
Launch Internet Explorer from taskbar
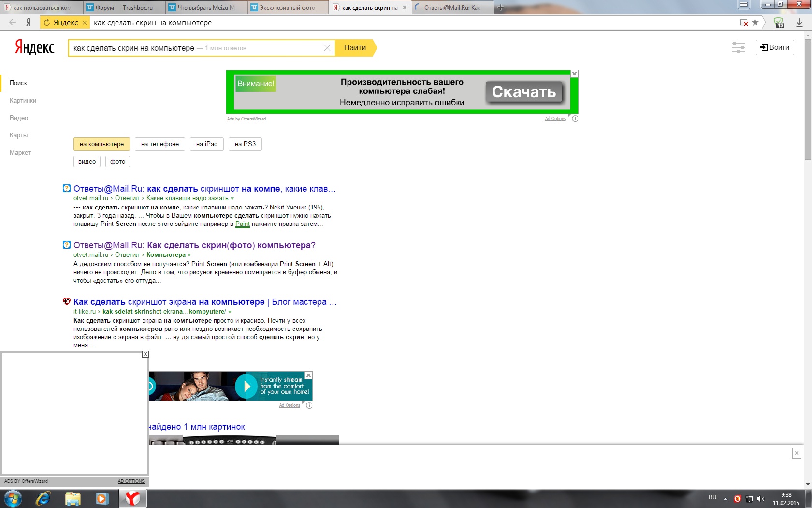point(43,498)
